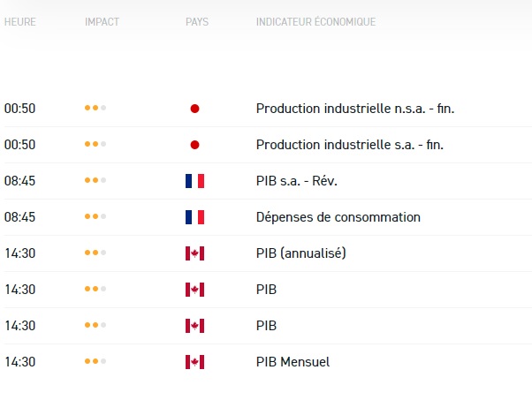Click impact dots for Dépenses de consommation
532x400 pixels.
point(95,217)
